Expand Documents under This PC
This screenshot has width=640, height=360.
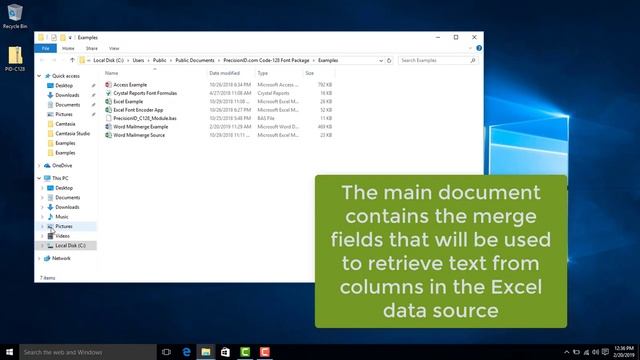coord(42,198)
